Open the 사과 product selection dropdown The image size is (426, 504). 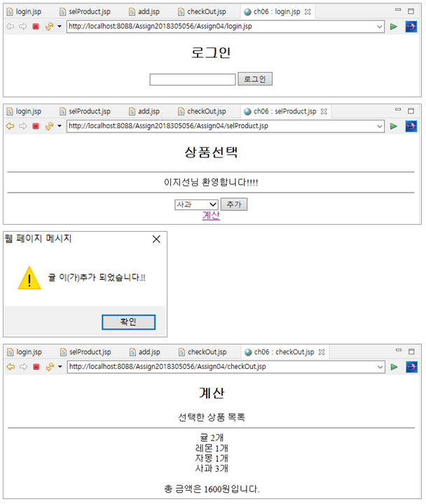tap(197, 204)
